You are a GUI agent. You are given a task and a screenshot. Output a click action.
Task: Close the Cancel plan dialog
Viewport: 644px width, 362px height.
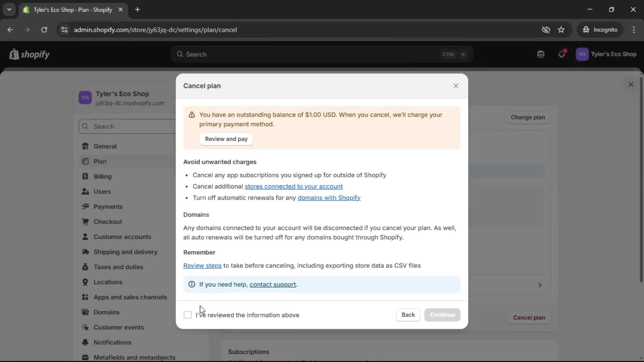(x=455, y=86)
